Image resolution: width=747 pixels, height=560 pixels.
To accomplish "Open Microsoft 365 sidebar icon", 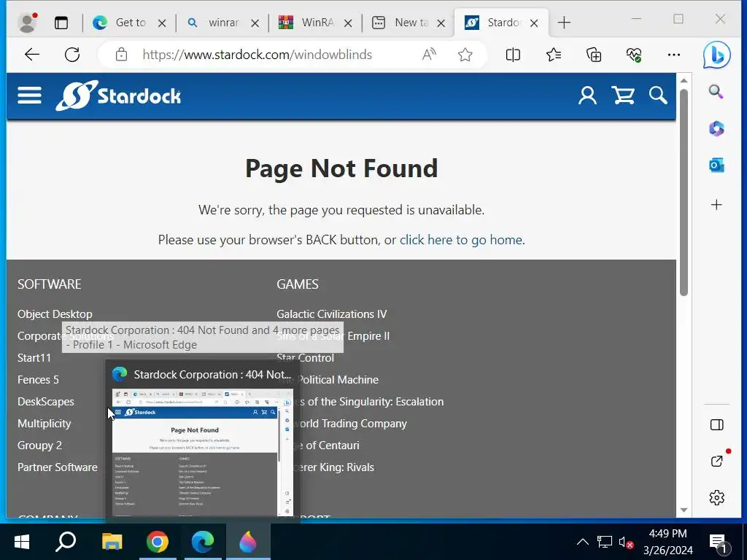I will (x=716, y=128).
